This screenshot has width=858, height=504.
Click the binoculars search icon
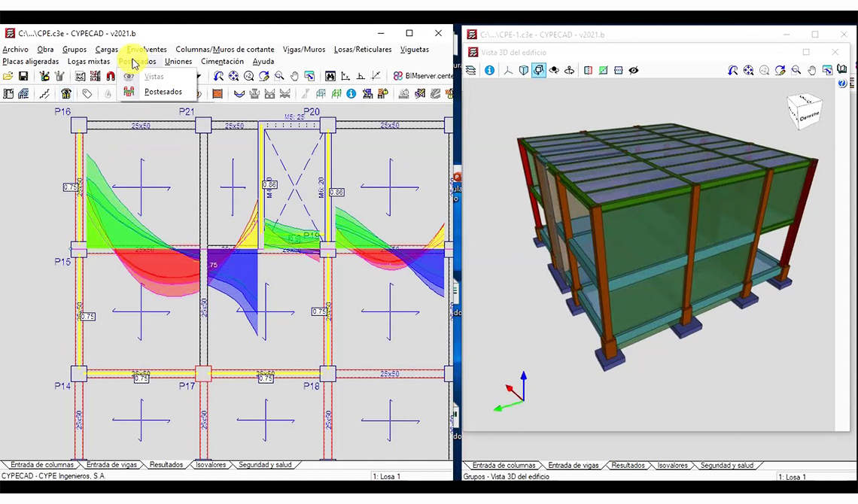click(x=330, y=76)
